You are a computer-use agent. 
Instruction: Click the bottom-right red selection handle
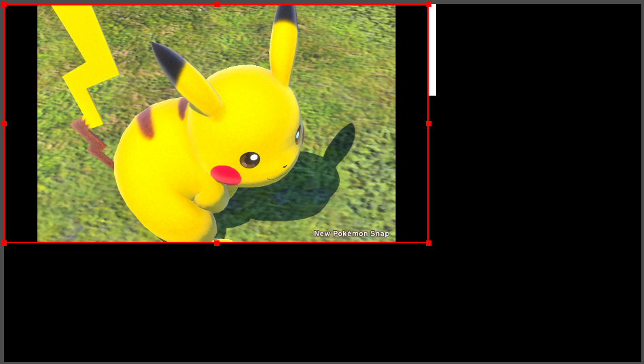coord(429,243)
